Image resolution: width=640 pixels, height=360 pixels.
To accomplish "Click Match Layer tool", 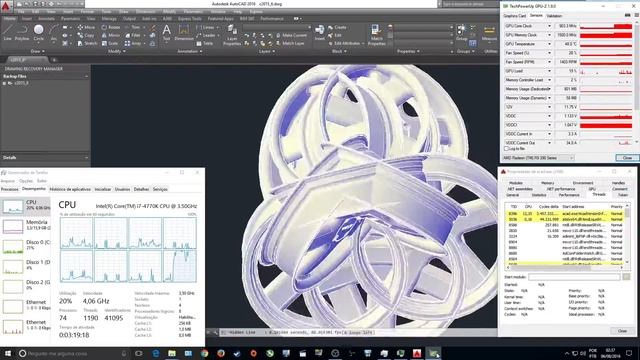I will (290, 43).
